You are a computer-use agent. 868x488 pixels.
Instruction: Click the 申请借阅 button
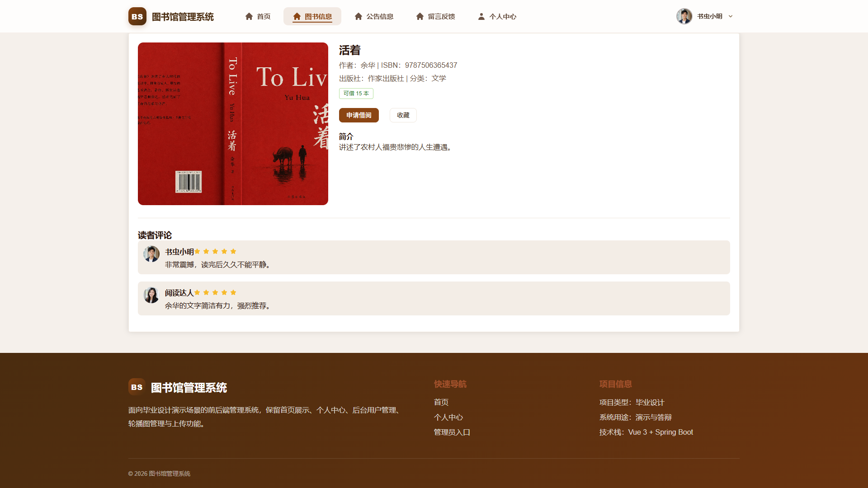point(359,115)
